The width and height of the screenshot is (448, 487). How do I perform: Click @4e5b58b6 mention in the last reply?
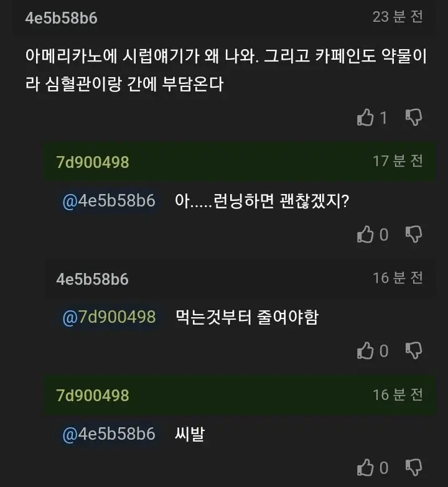click(x=109, y=434)
